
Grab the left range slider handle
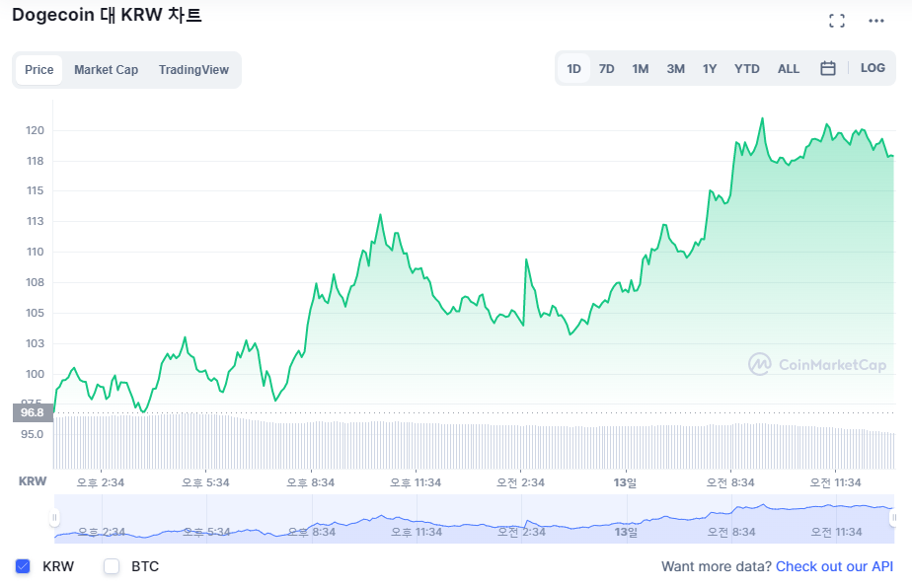pos(54,517)
